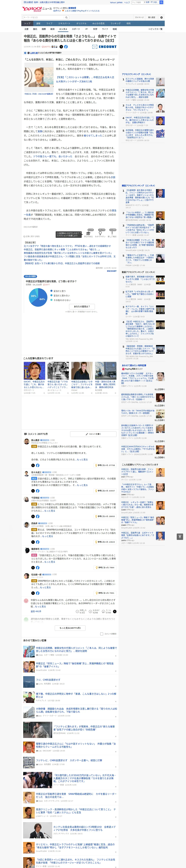This screenshot has width=186, height=868.
Task: Open マイページ in header
Action: click(139, 18)
